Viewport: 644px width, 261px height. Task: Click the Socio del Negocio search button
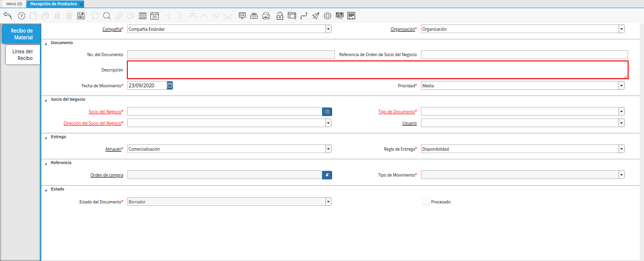[x=327, y=112]
